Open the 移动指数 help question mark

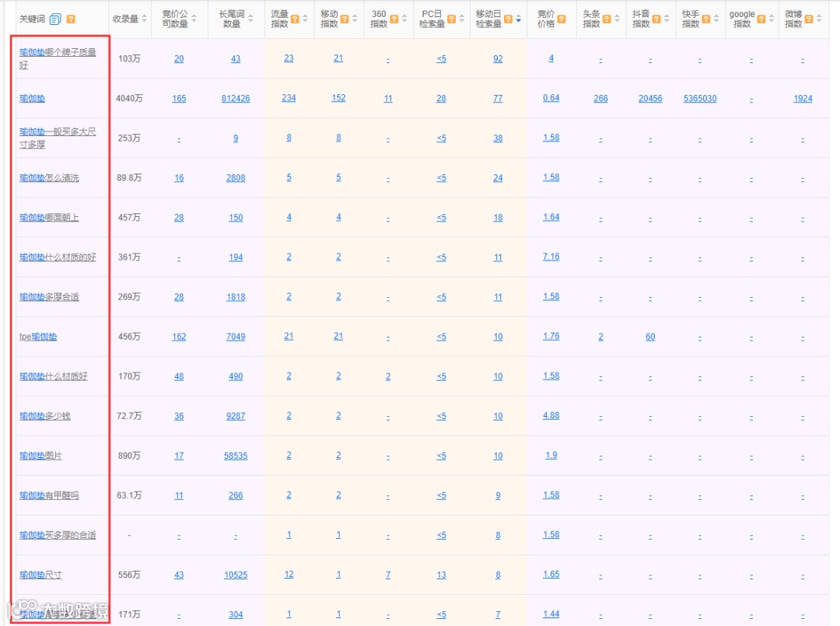345,19
